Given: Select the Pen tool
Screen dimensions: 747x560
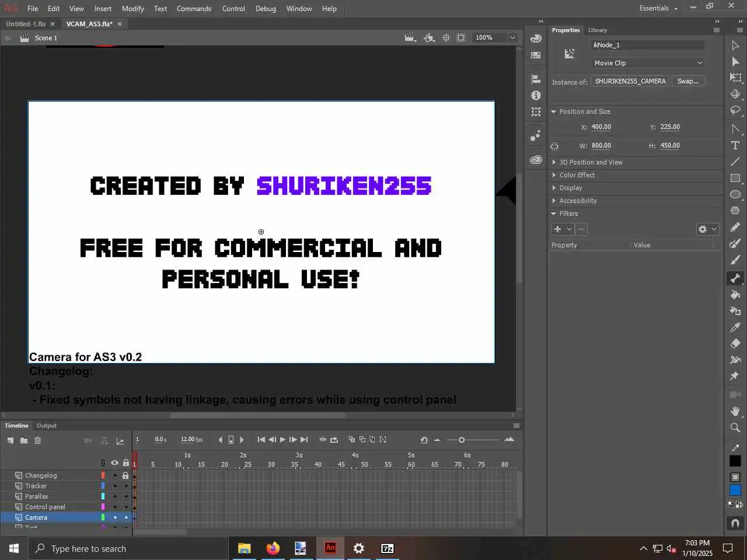Looking at the screenshot, I should click(x=735, y=129).
